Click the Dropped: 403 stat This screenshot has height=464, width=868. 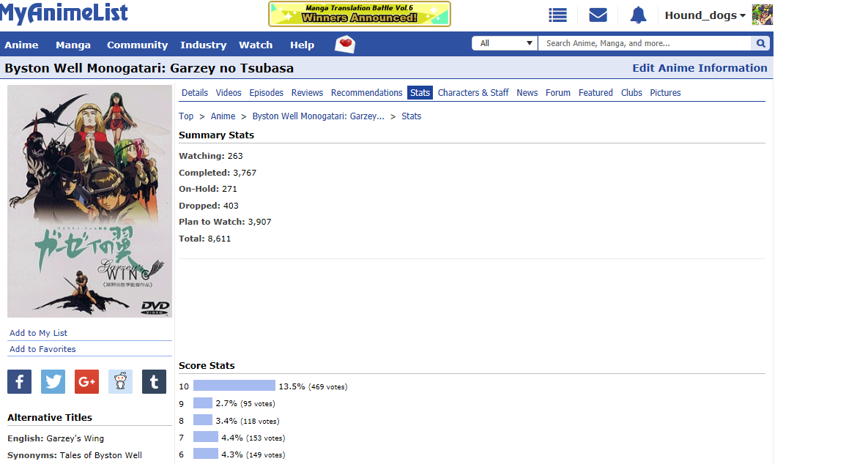[209, 206]
